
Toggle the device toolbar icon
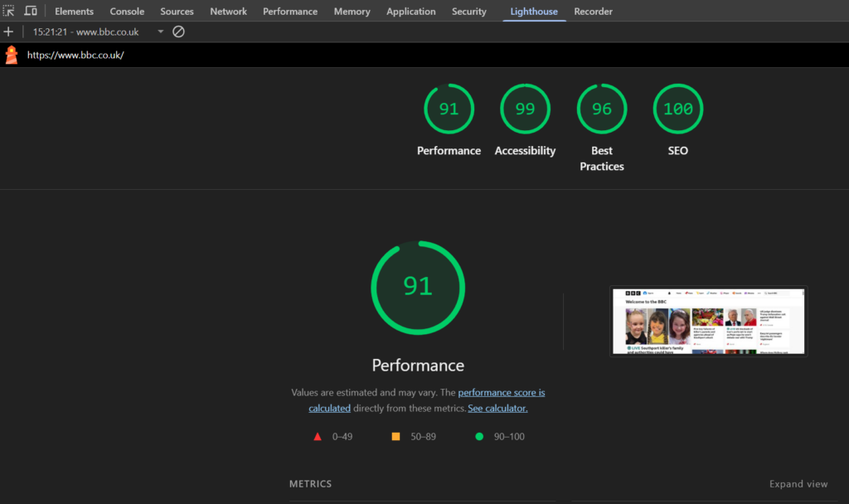click(x=31, y=12)
